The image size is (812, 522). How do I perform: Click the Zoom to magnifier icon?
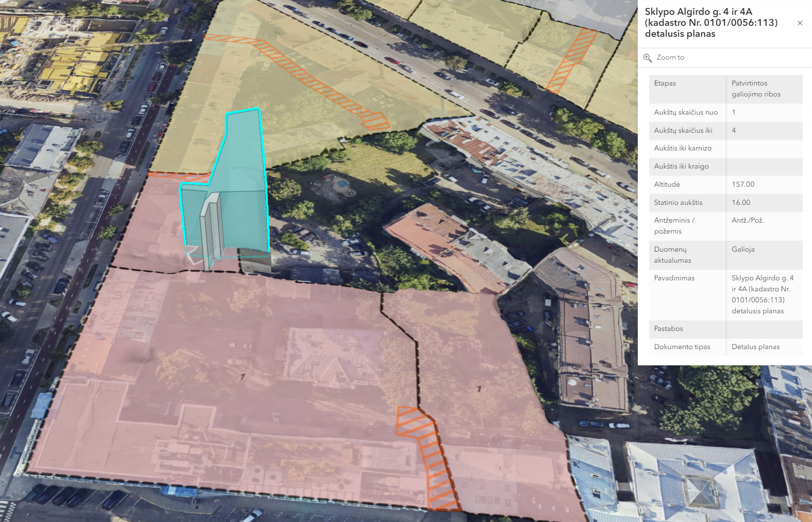[x=647, y=58]
